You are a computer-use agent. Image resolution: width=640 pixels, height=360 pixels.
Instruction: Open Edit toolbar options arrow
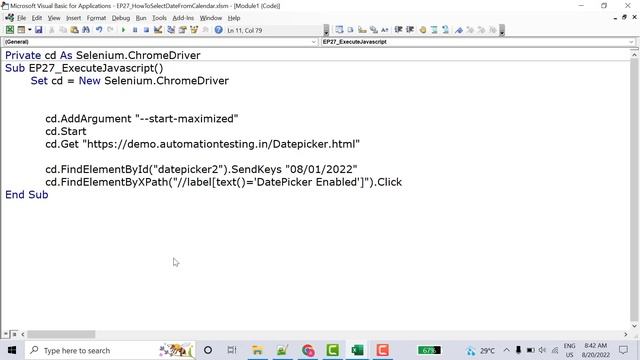502,30
